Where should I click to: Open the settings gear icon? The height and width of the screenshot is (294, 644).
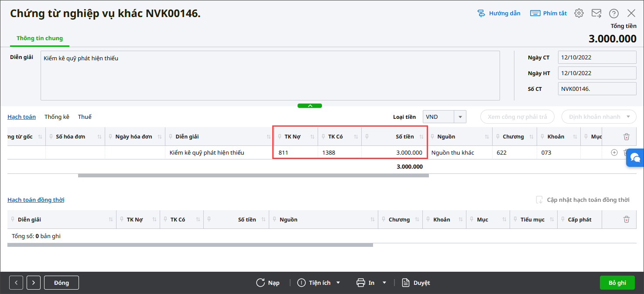(x=579, y=13)
